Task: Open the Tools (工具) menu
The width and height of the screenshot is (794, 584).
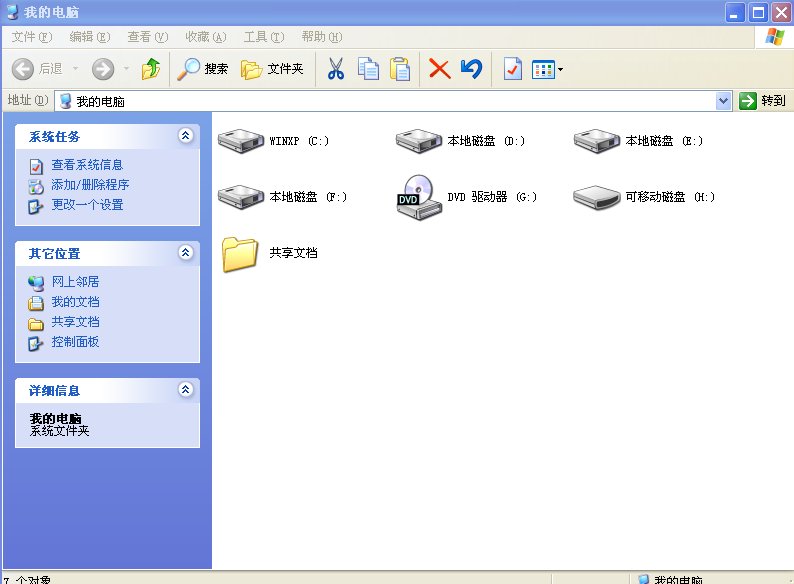Action: pos(264,37)
